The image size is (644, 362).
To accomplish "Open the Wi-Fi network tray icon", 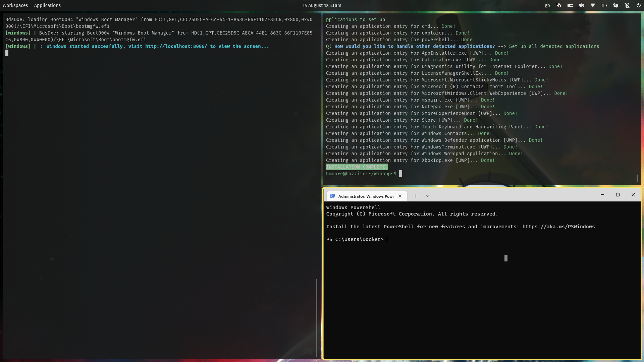I will pos(593,5).
